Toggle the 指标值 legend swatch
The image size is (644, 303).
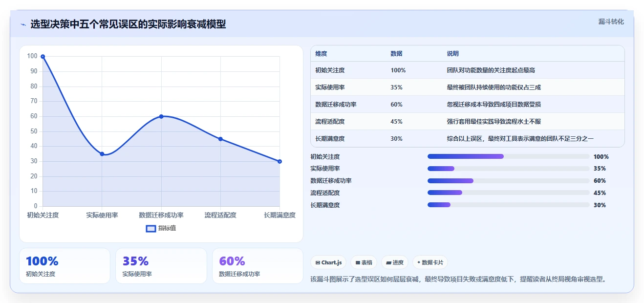pyautogui.click(x=151, y=228)
